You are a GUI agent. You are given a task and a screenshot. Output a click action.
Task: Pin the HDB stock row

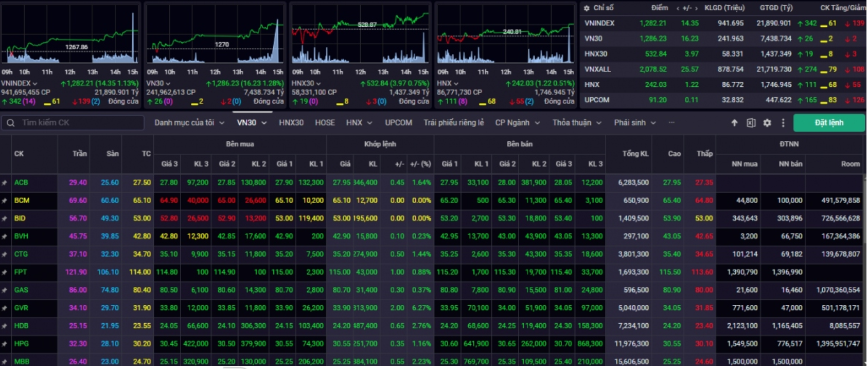tap(5, 326)
